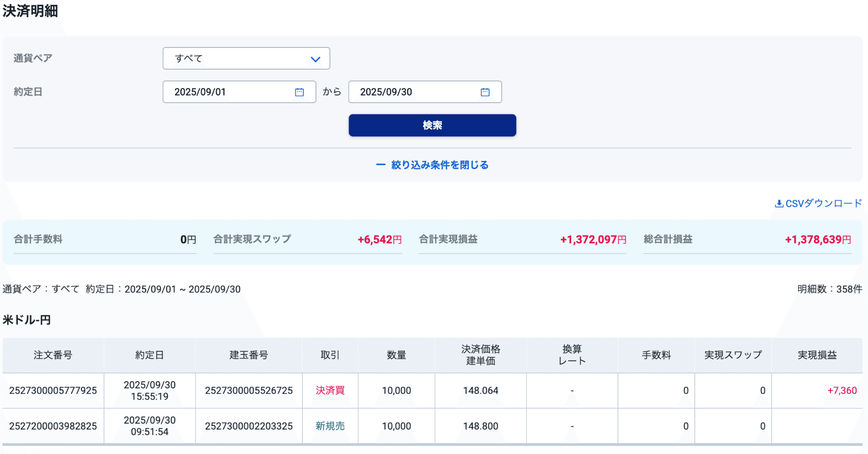Select the start date input field 2025/09/01

(226, 92)
